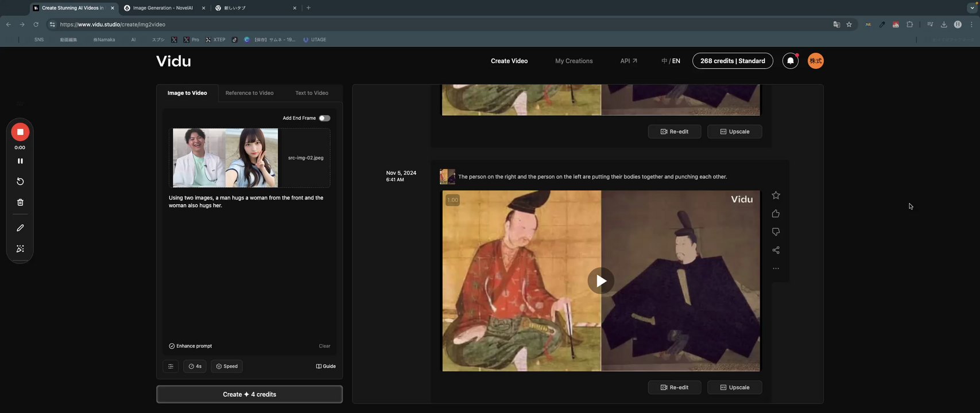Image resolution: width=980 pixels, height=413 pixels.
Task: Toggle the Add End Frame switch
Action: (x=324, y=118)
